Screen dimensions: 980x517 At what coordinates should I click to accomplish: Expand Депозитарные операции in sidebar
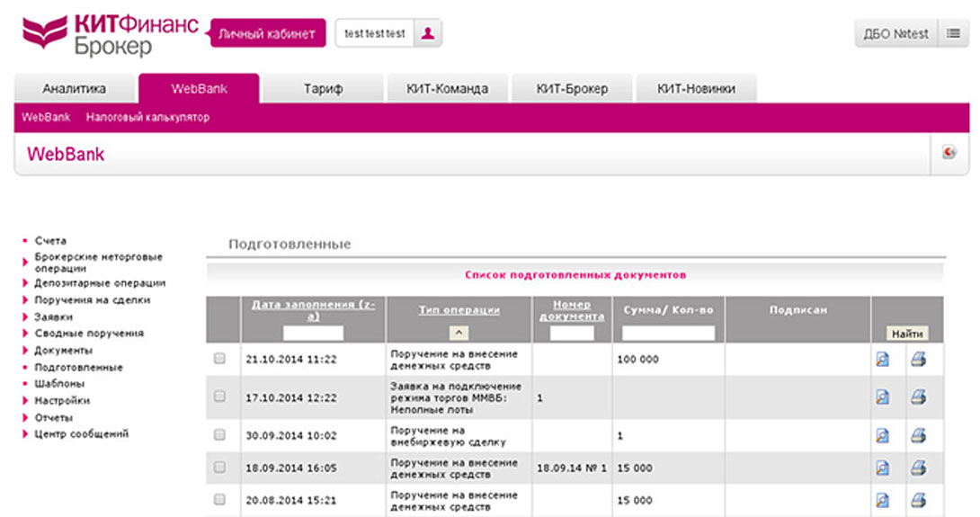coord(99,283)
